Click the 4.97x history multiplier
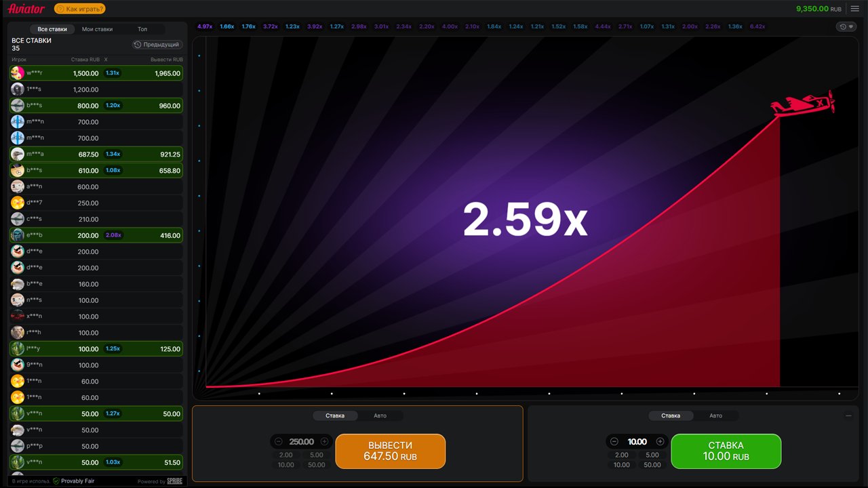Screen dimensions: 868x488 [x=205, y=26]
